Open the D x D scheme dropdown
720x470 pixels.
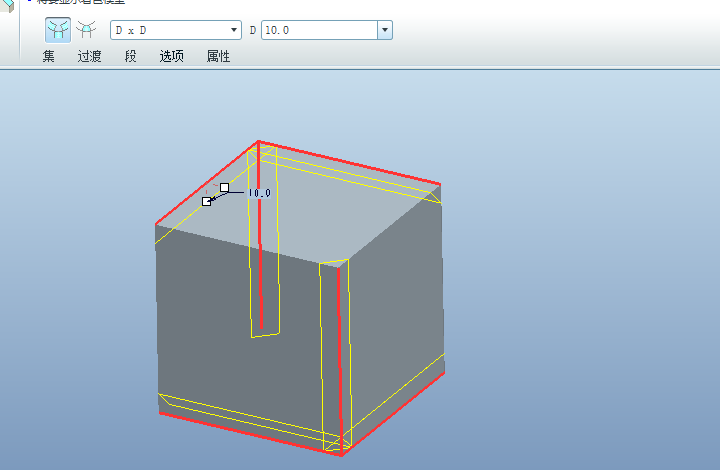pos(176,30)
